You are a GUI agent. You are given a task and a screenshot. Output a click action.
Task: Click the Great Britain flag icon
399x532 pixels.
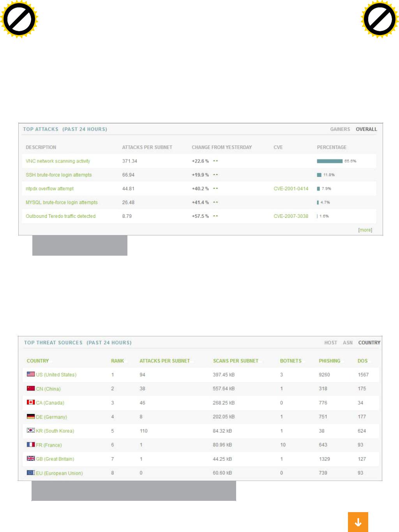point(31,458)
